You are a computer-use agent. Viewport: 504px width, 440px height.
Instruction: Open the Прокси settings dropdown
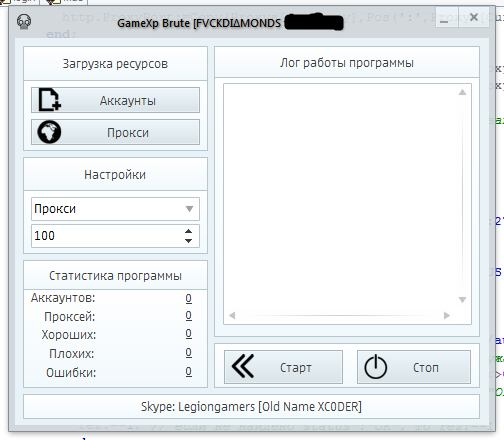115,209
